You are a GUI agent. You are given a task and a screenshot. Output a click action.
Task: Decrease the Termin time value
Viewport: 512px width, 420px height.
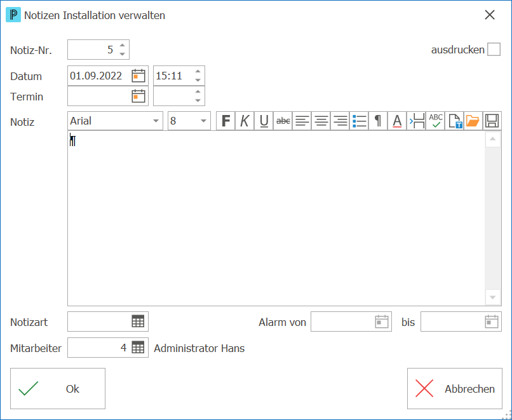click(x=198, y=100)
